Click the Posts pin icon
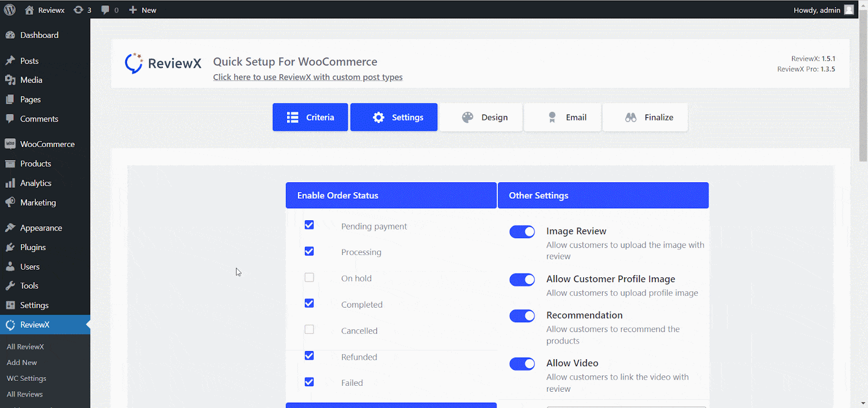Viewport: 868px width, 408px height. coord(10,61)
